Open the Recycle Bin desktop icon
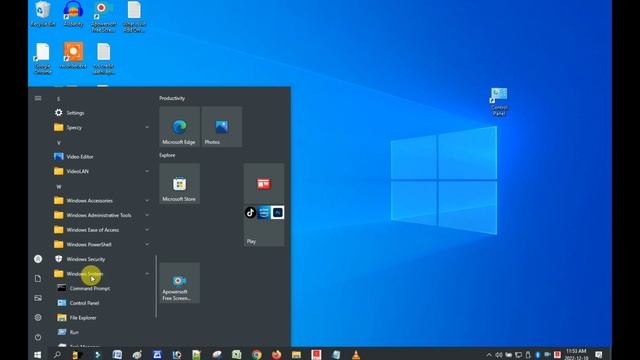This screenshot has width=640, height=360. click(43, 14)
